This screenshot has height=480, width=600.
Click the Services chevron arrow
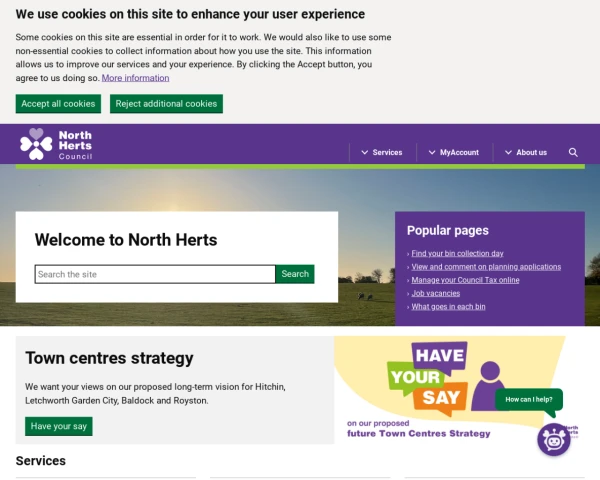(365, 152)
